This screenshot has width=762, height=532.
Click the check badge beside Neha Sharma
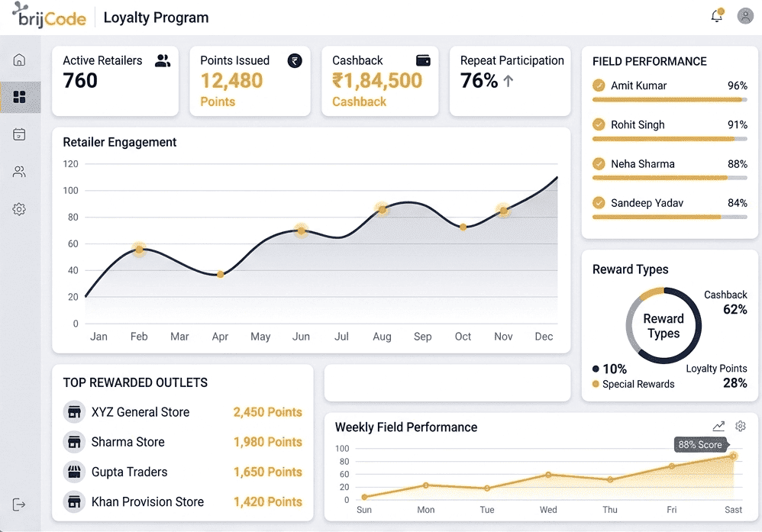599,164
